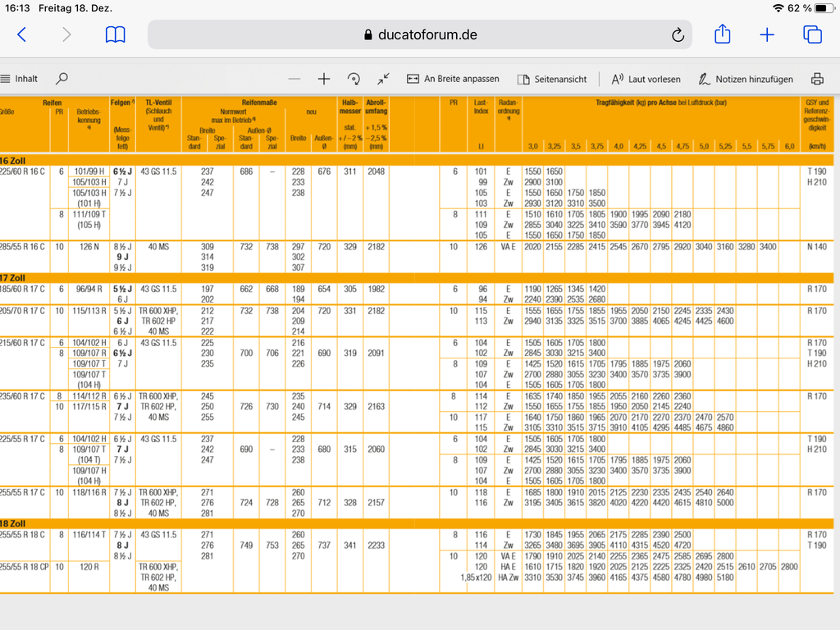This screenshot has height=630, width=840.
Task: Start Laut vorlesen read aloud
Action: pos(646,79)
